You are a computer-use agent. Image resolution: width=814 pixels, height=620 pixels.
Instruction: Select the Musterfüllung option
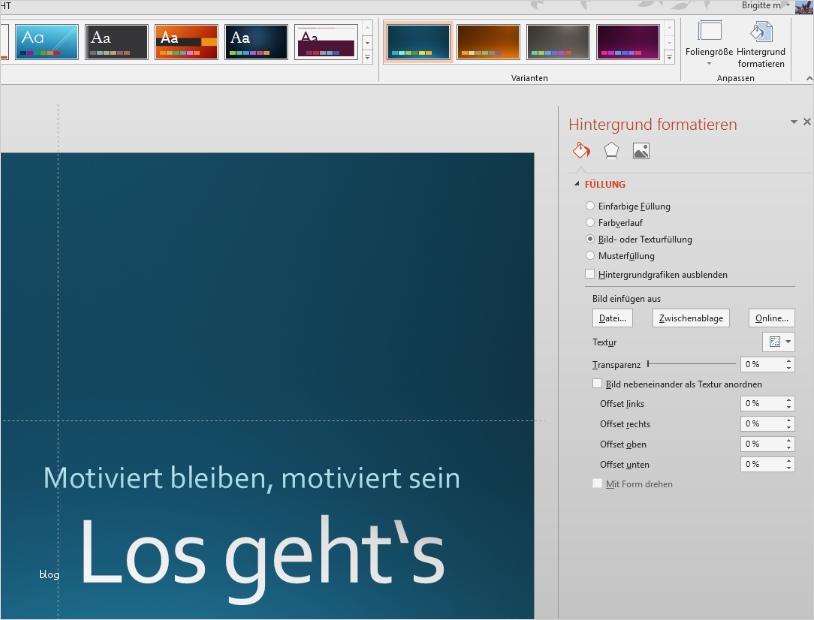coord(590,256)
